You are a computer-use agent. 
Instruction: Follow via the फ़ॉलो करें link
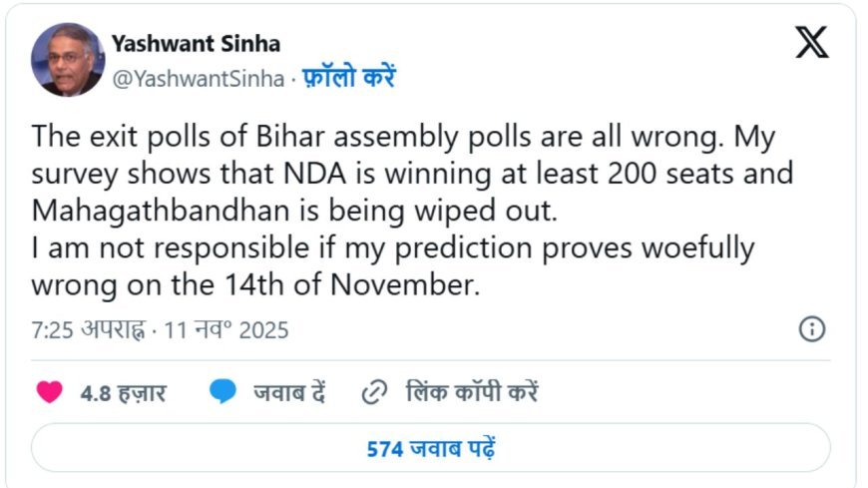(x=348, y=79)
